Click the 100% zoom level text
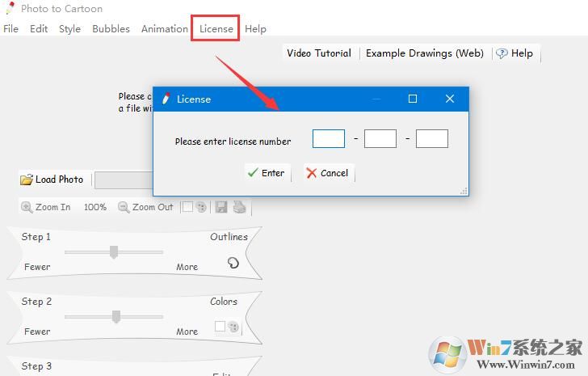The image size is (588, 376). [x=94, y=207]
